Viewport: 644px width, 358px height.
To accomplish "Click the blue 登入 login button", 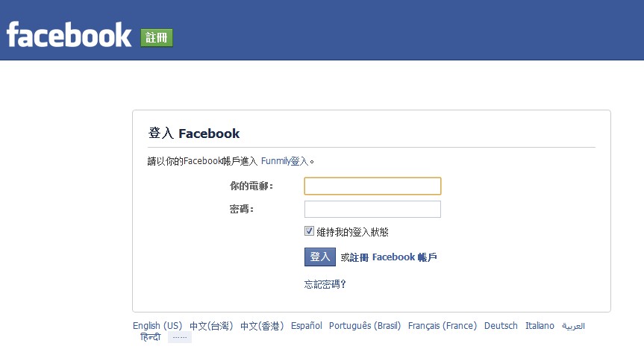I will (320, 257).
